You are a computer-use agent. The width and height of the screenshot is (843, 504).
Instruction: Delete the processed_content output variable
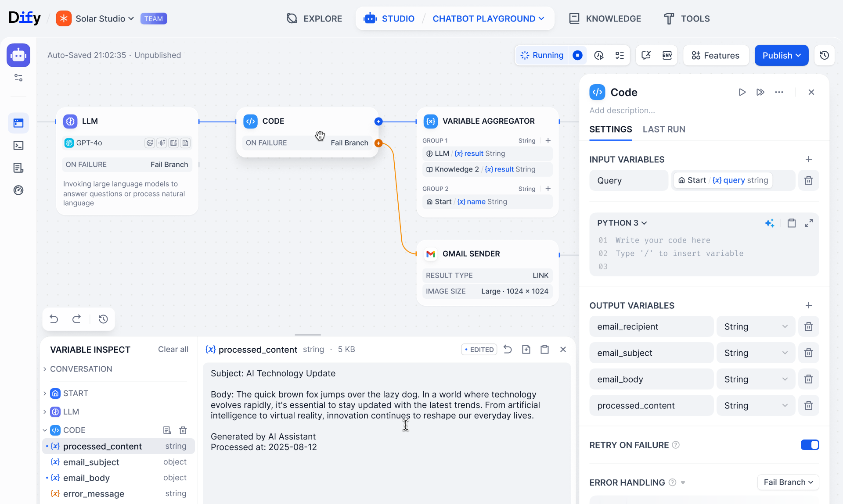tap(809, 405)
